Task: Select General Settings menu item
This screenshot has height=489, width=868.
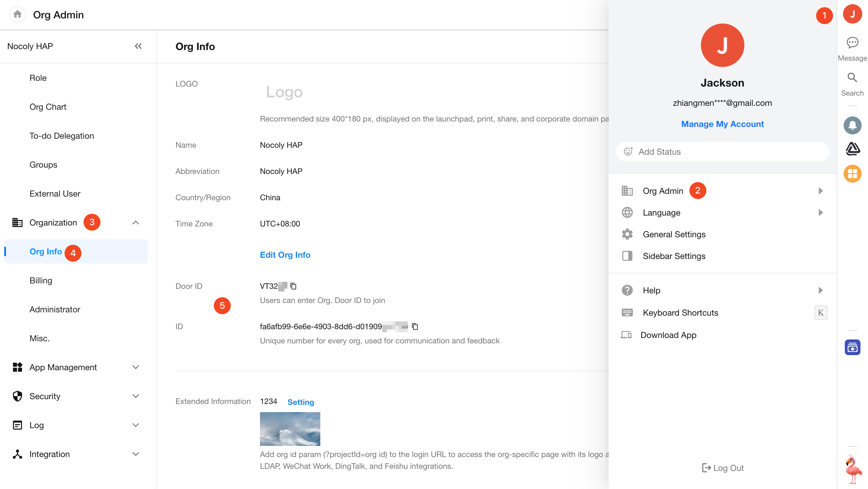Action: (x=674, y=234)
